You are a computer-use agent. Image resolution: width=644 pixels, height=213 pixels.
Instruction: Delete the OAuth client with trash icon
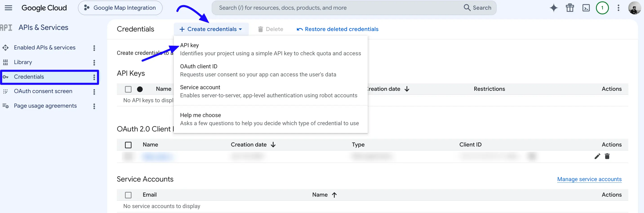(x=607, y=157)
